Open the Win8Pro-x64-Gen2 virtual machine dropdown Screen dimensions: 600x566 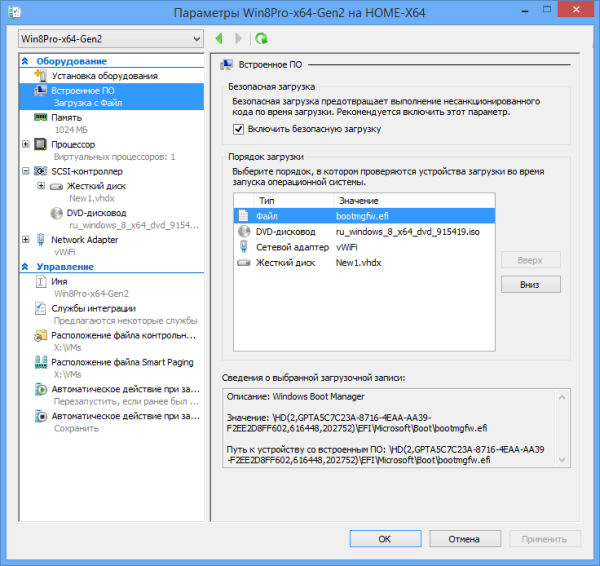[111, 39]
